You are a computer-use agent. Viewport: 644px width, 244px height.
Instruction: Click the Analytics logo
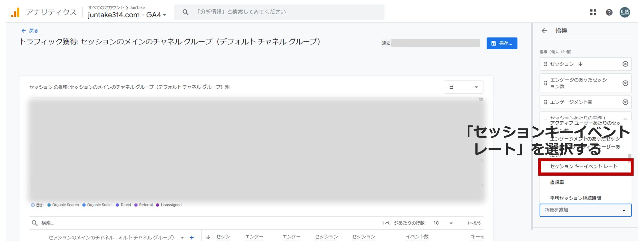point(15,12)
